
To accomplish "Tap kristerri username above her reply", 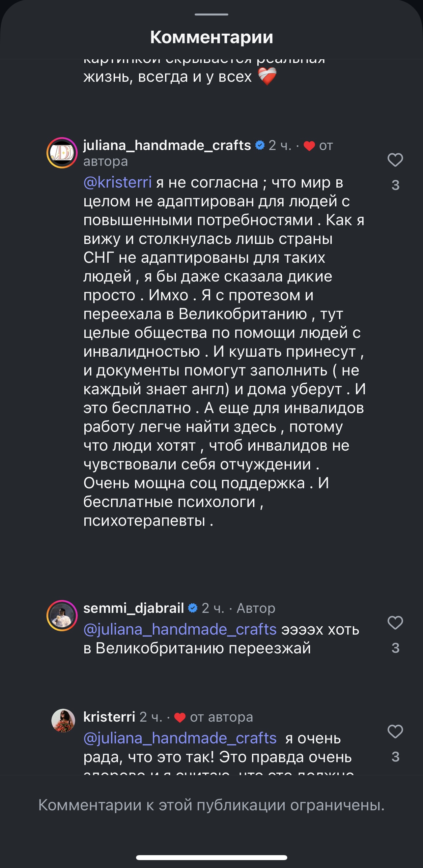I will pos(109,717).
